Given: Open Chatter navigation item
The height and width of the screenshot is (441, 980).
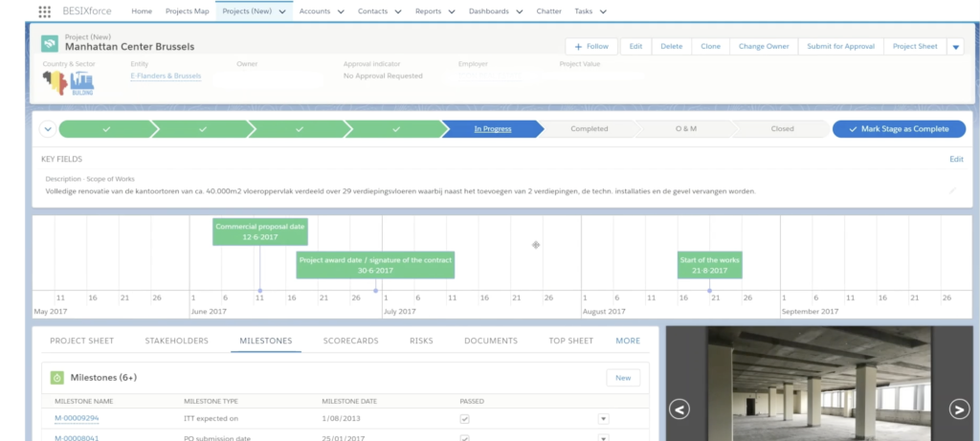Looking at the screenshot, I should (549, 11).
